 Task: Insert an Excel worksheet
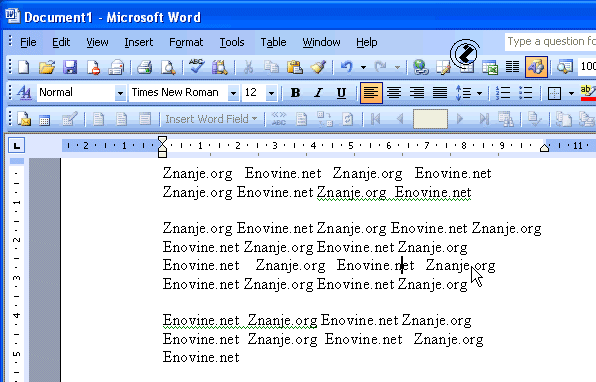(490, 68)
